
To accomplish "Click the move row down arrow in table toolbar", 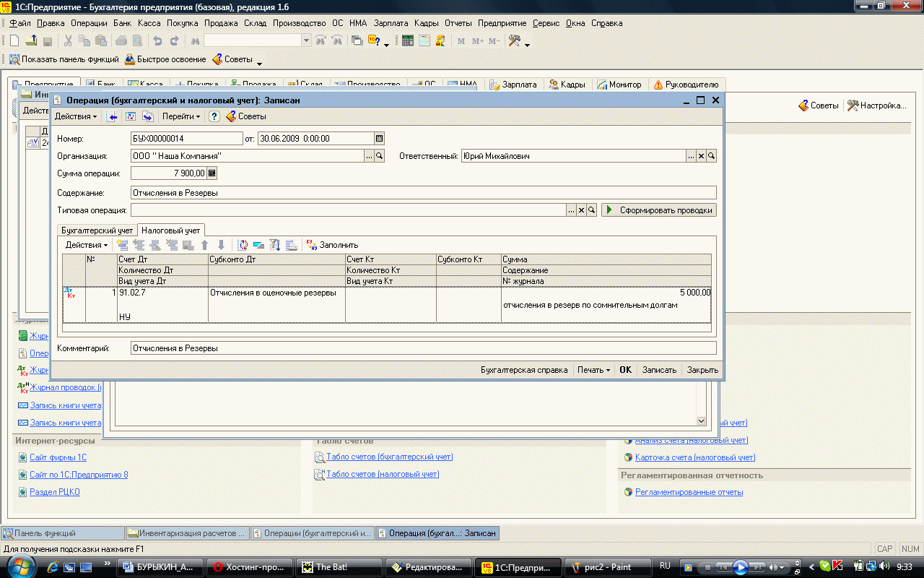I will 222,245.
